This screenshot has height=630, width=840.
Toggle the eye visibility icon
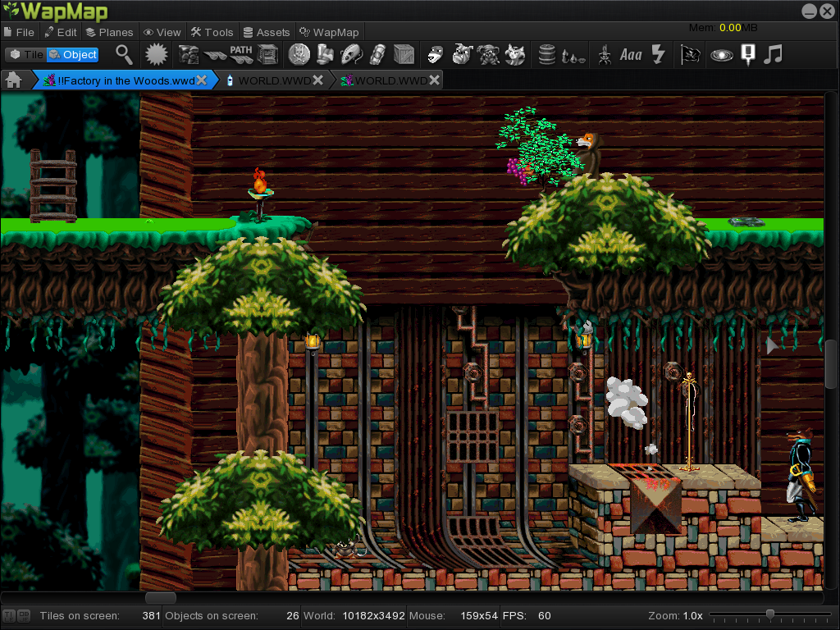[722, 55]
